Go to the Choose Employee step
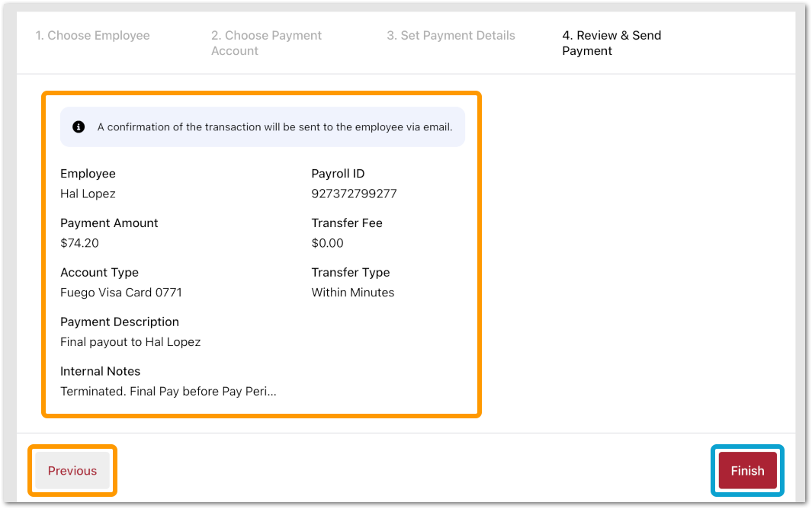Screen dimensions: 812x509 point(93,36)
